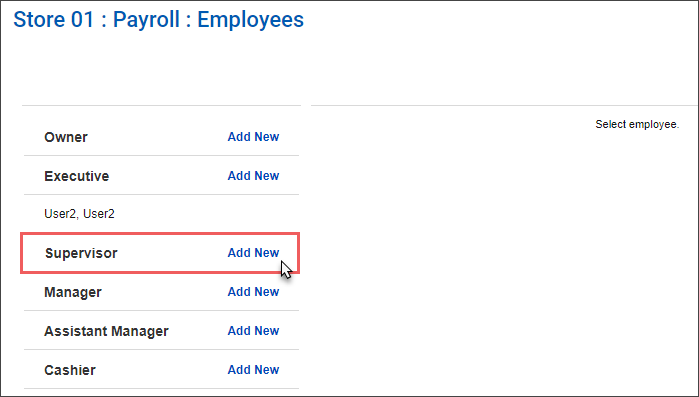Select the Manager role heading

click(x=73, y=292)
